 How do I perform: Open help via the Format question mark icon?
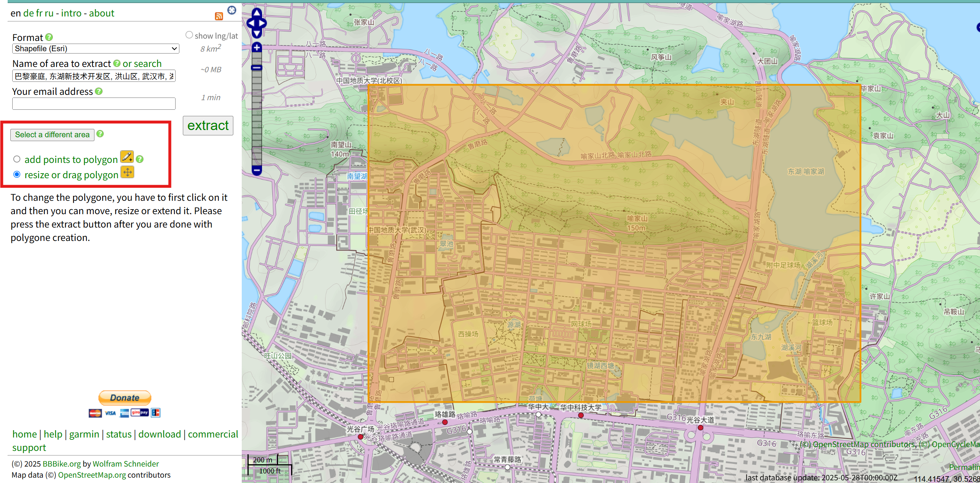pyautogui.click(x=49, y=37)
